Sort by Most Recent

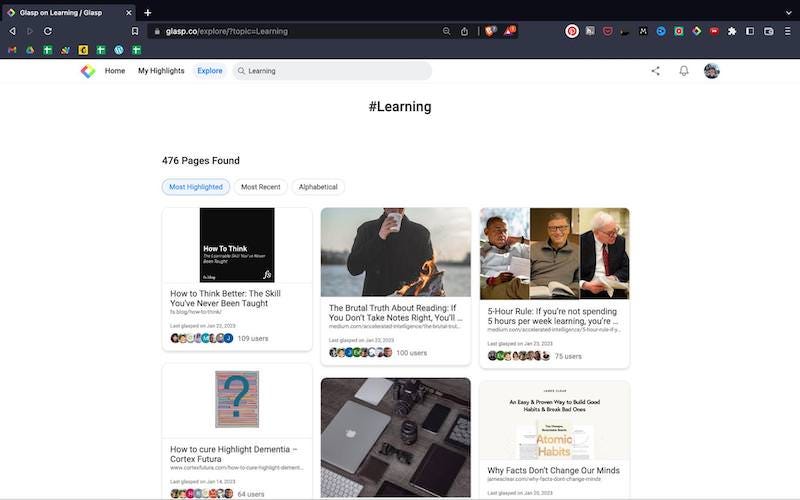click(261, 187)
